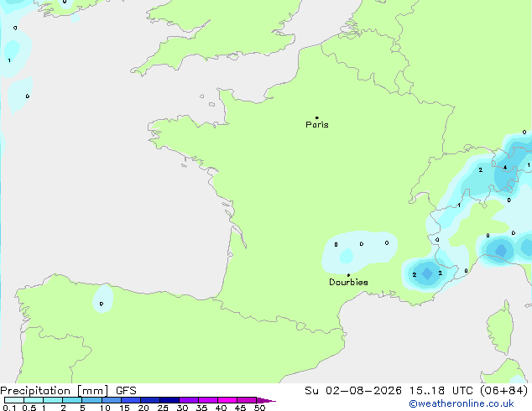The width and height of the screenshot is (532, 411).
Task: Click the 'Su 02-08-2026' date text
Action: pos(353,391)
